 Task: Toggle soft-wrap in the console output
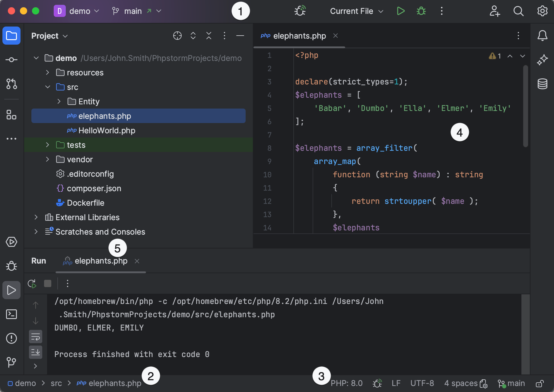click(x=35, y=337)
